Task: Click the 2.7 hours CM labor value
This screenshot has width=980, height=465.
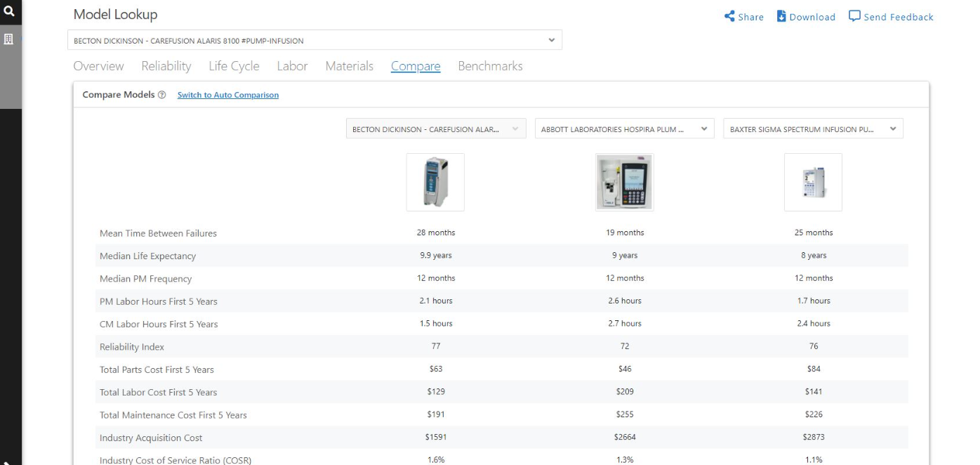Action: 625,324
